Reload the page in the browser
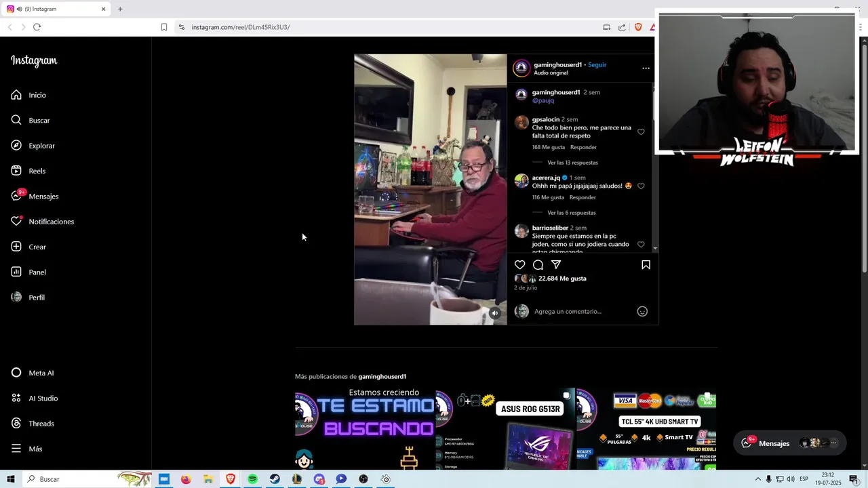This screenshot has height=488, width=868. 37,27
